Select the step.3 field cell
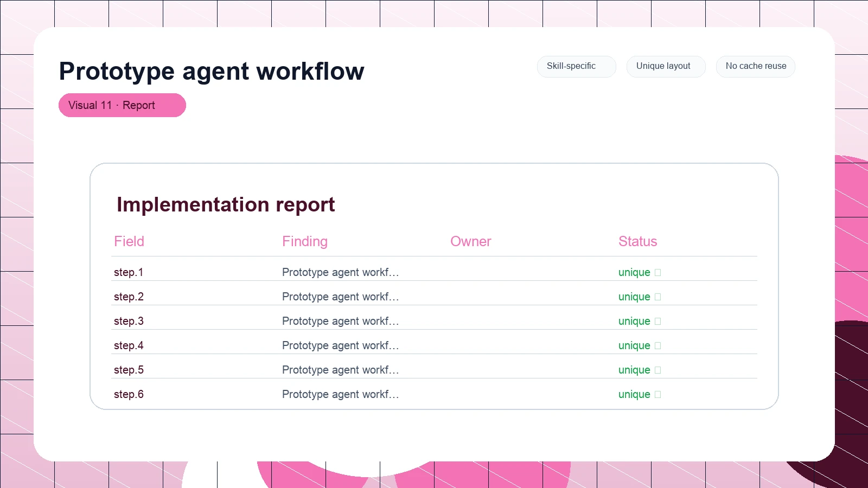The height and width of the screenshot is (488, 868). coord(129,321)
